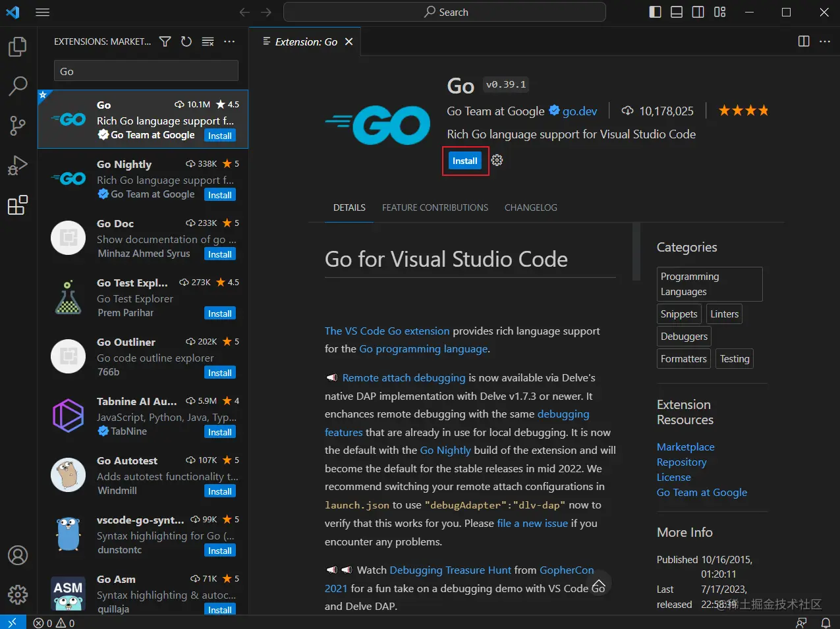The height and width of the screenshot is (629, 840).
Task: Open extension gear dropdown next to Install
Action: coord(497,160)
